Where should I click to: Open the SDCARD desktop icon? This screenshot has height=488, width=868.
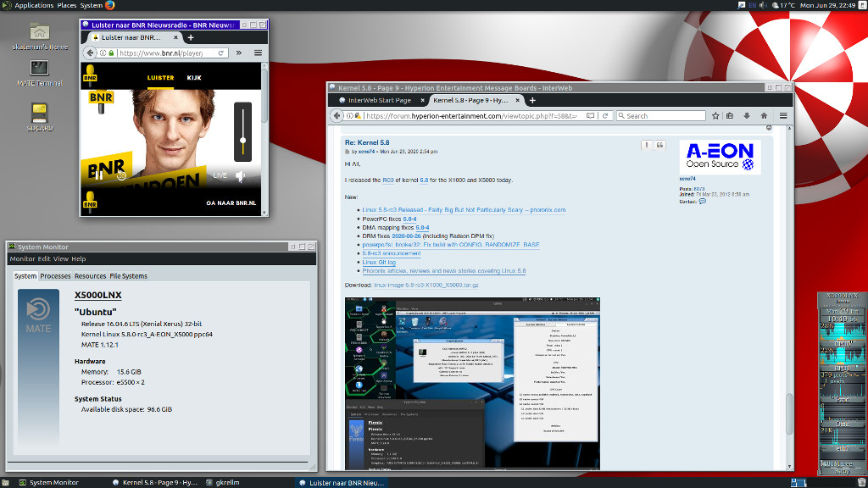coord(39,117)
